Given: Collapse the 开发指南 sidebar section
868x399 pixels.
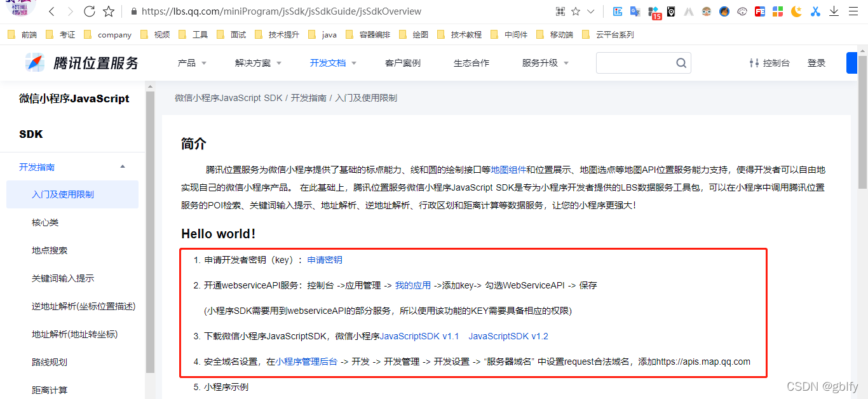Looking at the screenshot, I should 72,167.
